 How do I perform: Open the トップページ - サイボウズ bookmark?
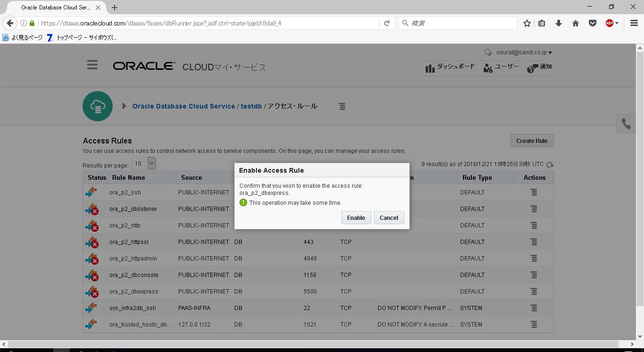pos(82,37)
